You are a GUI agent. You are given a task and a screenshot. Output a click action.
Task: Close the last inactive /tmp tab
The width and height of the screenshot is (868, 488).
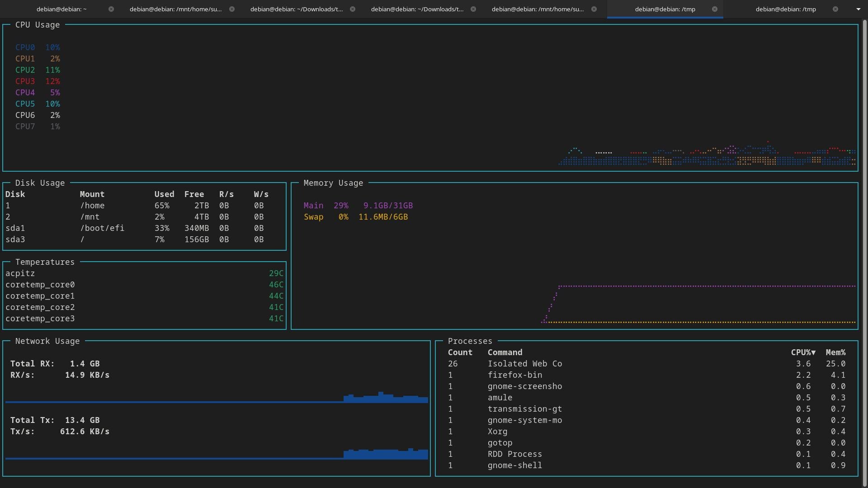click(x=835, y=9)
